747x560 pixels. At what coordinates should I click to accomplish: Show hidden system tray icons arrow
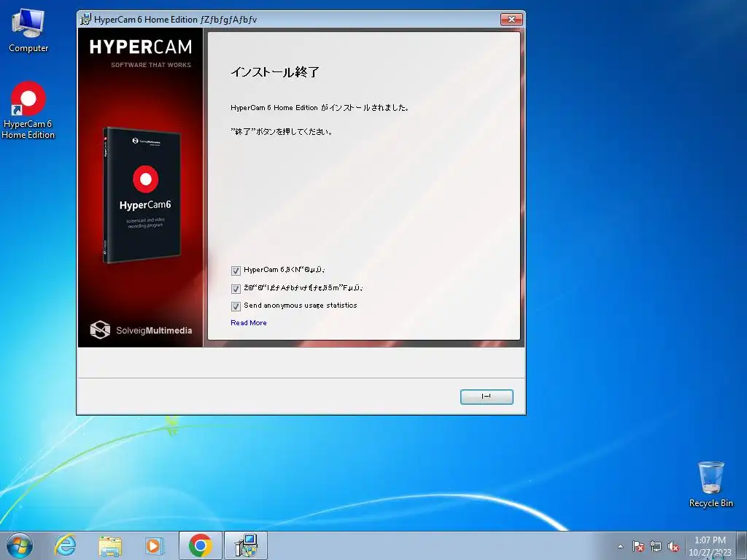pyautogui.click(x=620, y=546)
